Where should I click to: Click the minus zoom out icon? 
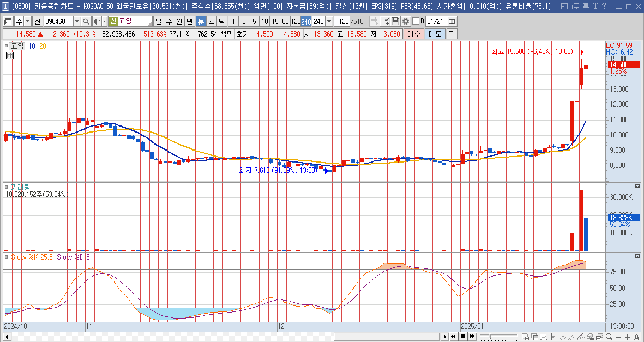point(618,337)
